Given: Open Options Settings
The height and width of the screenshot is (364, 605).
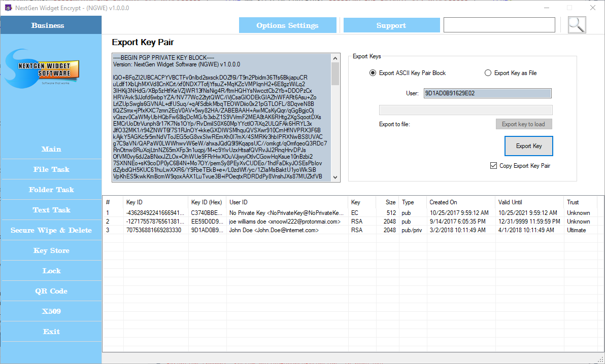Looking at the screenshot, I should [287, 25].
